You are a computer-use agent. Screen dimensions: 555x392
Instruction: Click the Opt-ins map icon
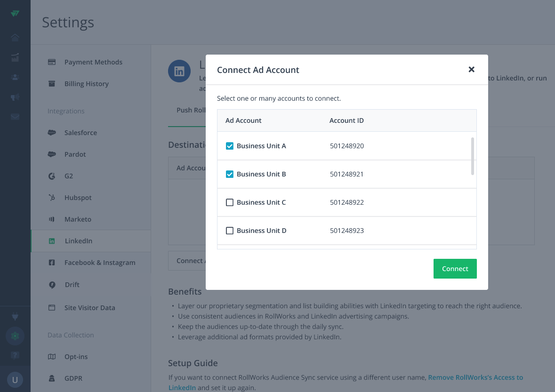point(52,357)
